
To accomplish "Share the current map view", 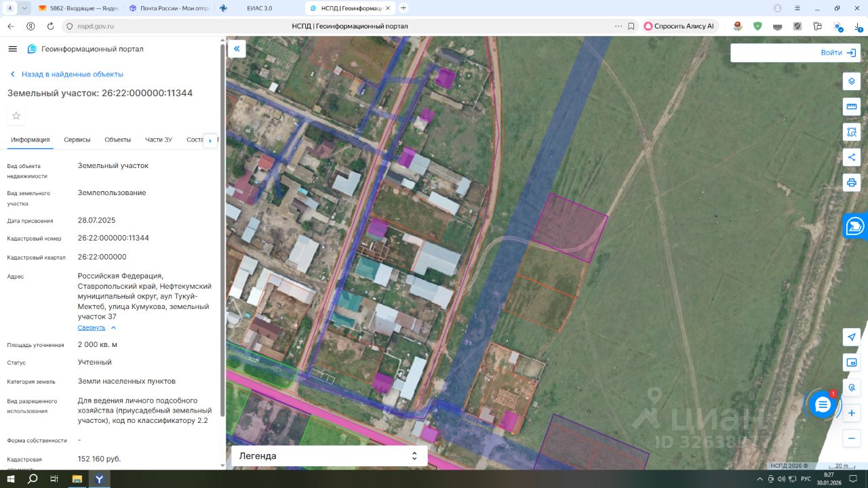I will pyautogui.click(x=852, y=157).
